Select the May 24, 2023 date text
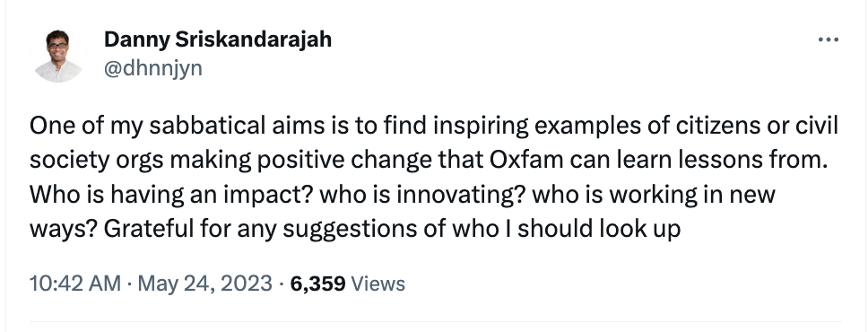This screenshot has width=868, height=332. 204,284
